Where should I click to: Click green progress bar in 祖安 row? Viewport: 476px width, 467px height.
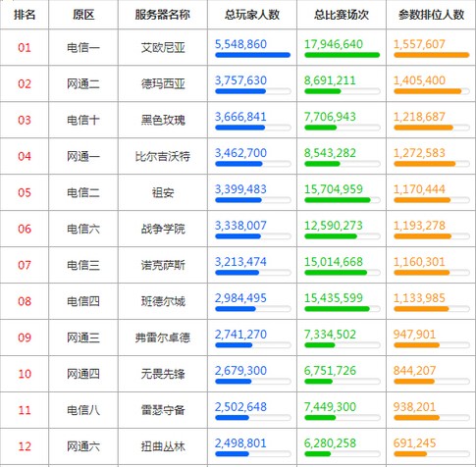(343, 200)
